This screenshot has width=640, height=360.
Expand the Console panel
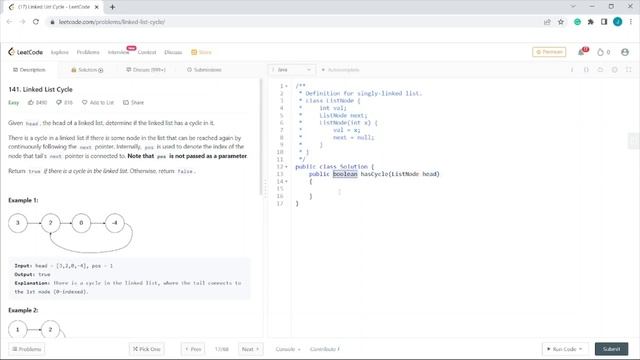coord(288,349)
